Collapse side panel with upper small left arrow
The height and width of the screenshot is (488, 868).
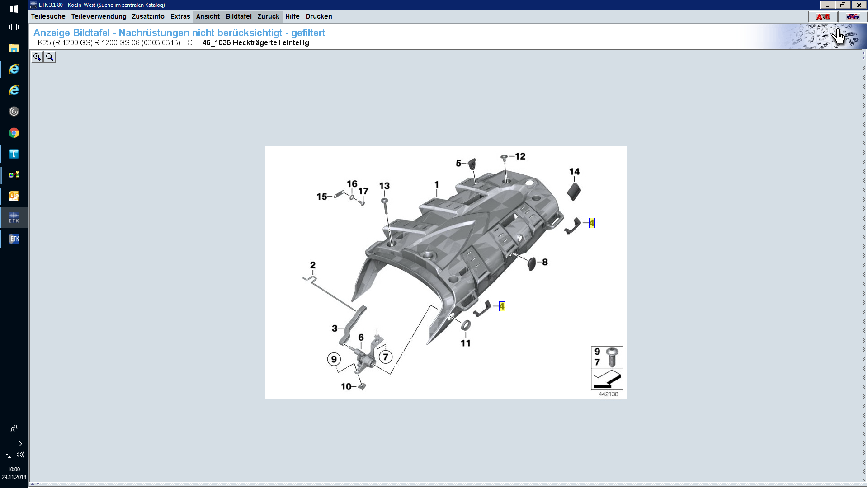click(x=863, y=53)
